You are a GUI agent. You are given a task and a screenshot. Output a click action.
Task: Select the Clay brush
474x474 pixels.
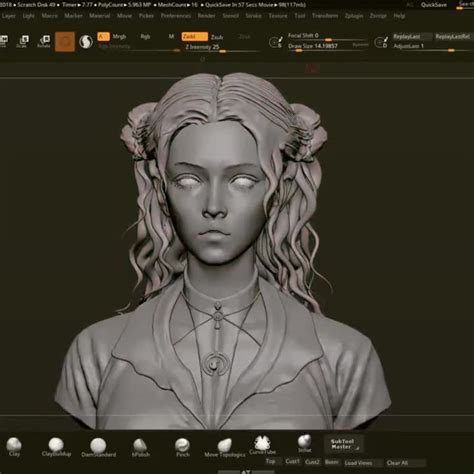tap(14, 447)
